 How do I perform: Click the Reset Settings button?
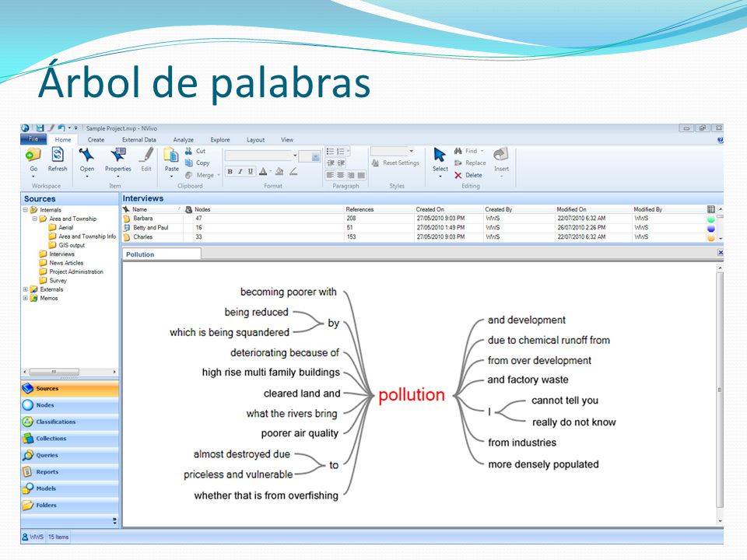click(395, 163)
